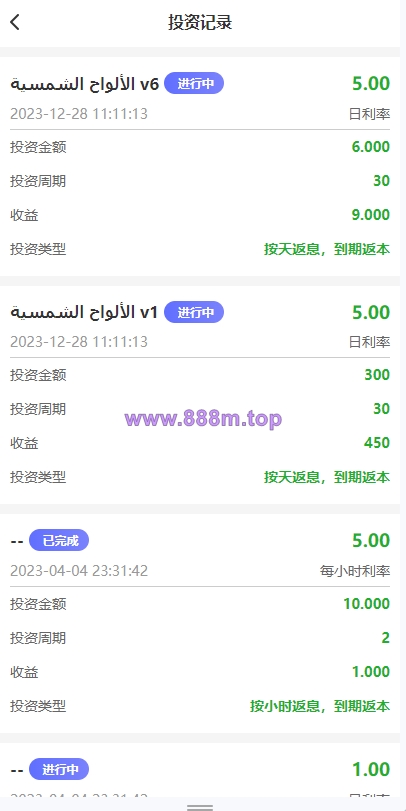Tap the bottom handle bar lines
Viewport: 406px width, 811px height.
tap(200, 807)
